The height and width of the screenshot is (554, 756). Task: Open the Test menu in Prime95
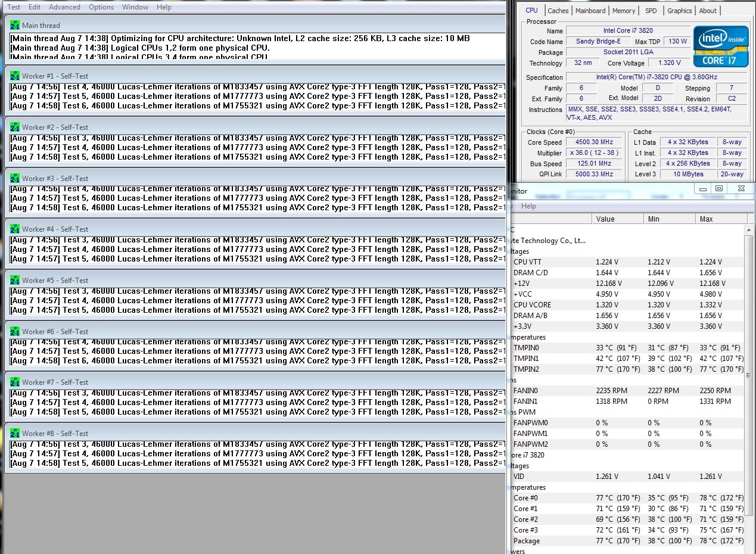coord(13,7)
